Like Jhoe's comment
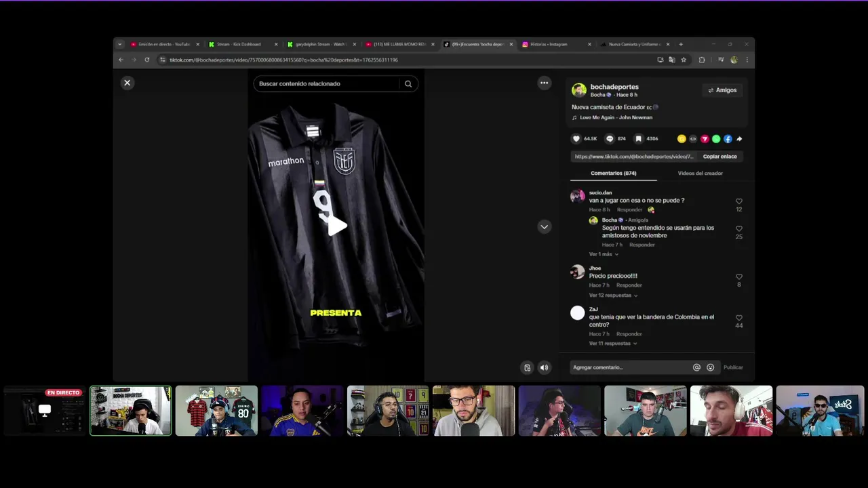Image resolution: width=868 pixels, height=488 pixels. click(x=739, y=277)
